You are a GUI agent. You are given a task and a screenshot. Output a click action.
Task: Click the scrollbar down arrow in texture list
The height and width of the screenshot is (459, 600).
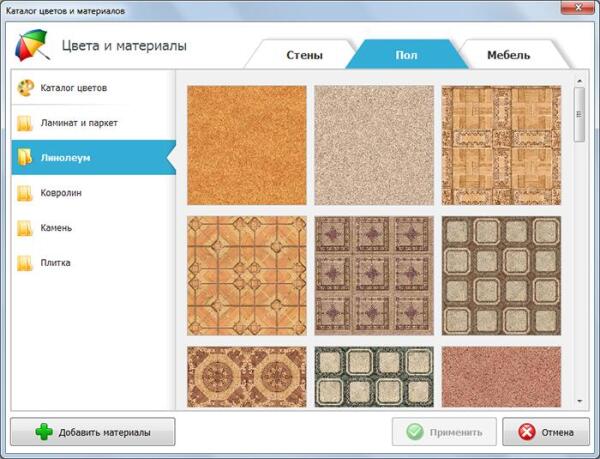click(x=580, y=401)
